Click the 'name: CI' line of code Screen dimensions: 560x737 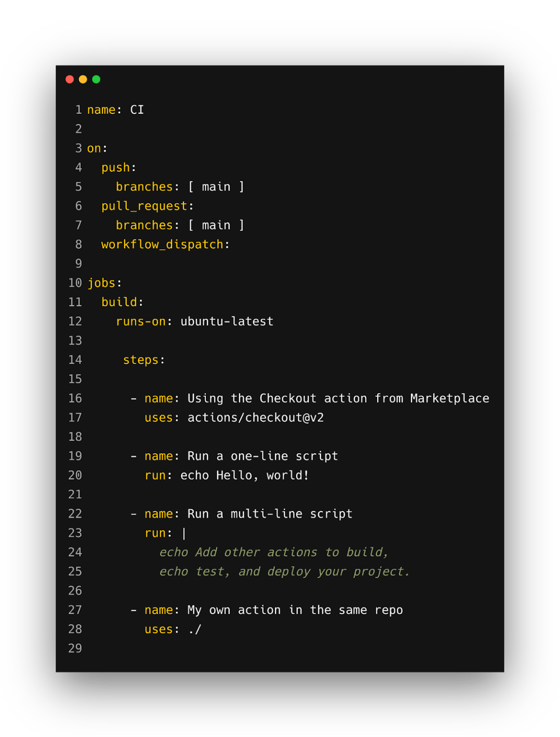pos(115,110)
